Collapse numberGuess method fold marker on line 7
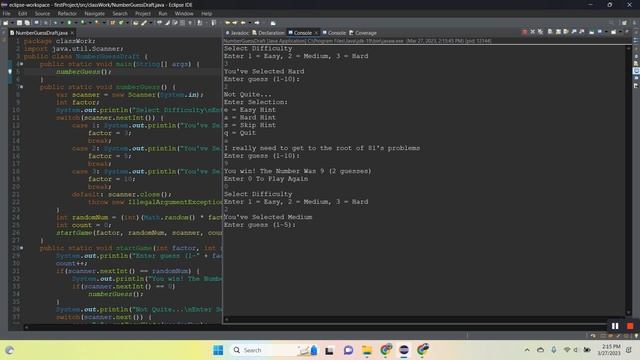Screen dimensions: 640x360 [21, 87]
